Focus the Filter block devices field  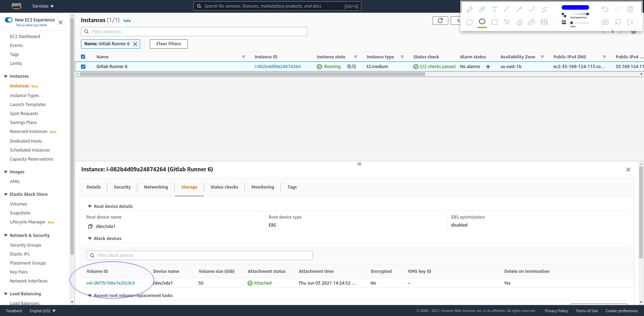point(200,256)
